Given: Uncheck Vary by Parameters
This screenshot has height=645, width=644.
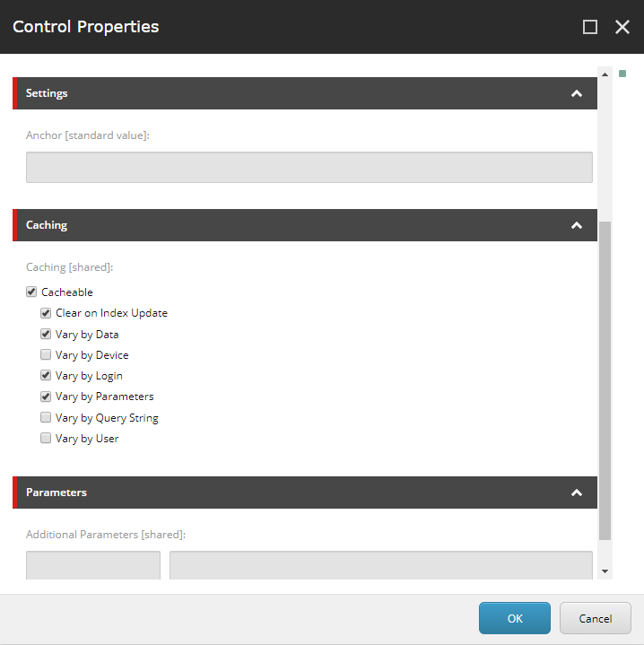Looking at the screenshot, I should click(x=46, y=397).
